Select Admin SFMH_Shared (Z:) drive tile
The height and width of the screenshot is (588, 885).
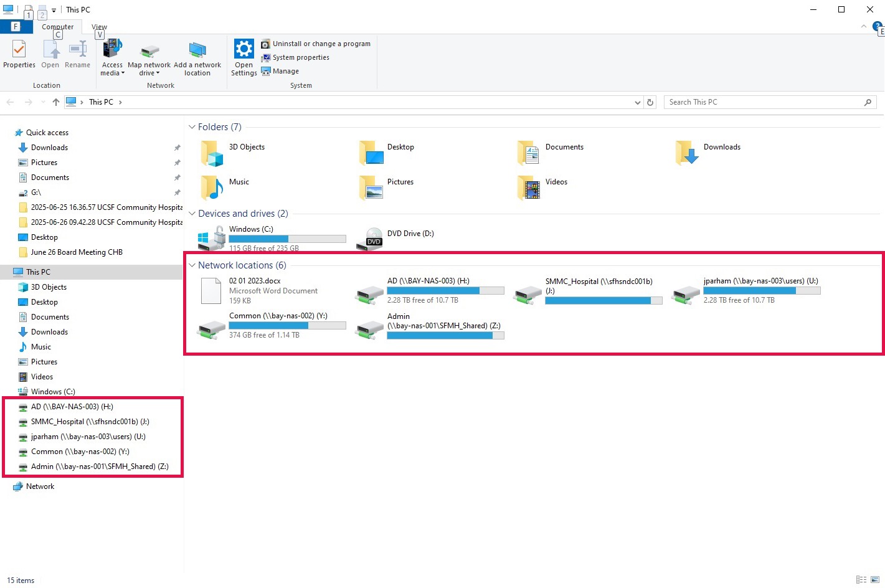pos(430,326)
